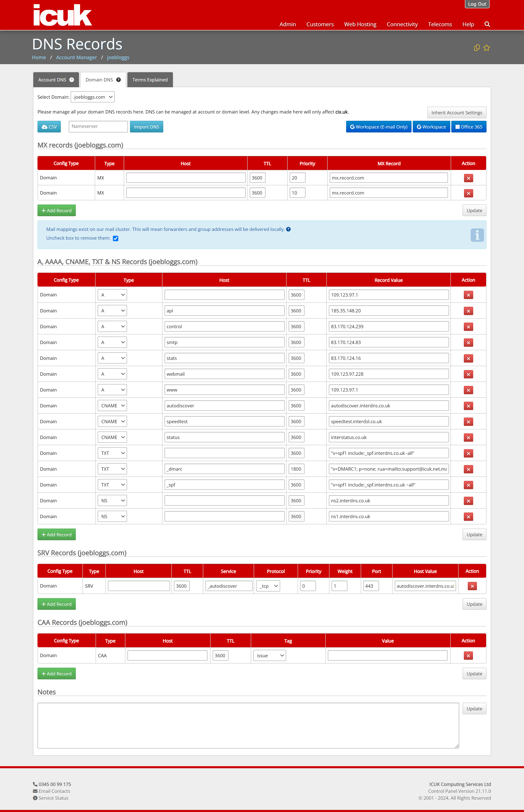Uncheck the mail mappings checkbox
524x812 pixels.
pos(116,238)
